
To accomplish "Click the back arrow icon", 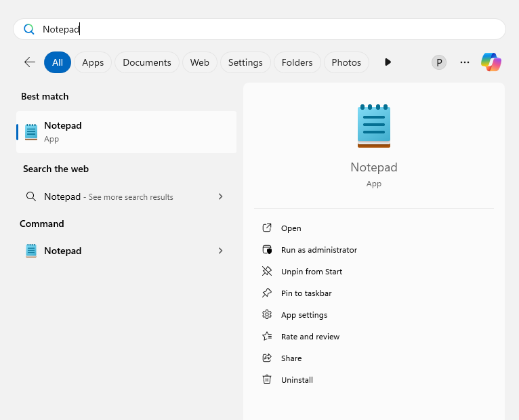I will [30, 62].
